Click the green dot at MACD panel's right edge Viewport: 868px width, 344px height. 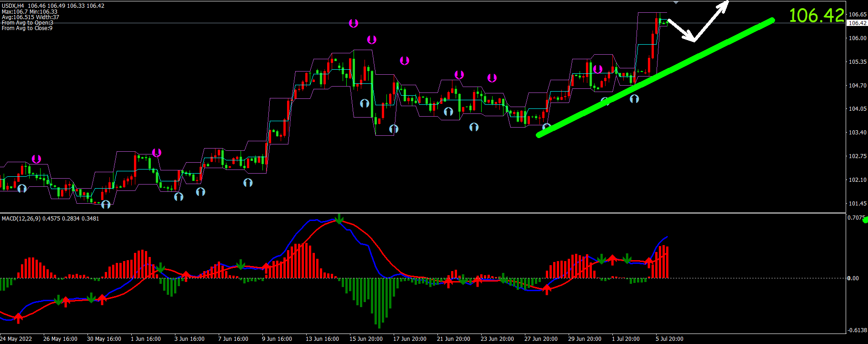(865, 221)
